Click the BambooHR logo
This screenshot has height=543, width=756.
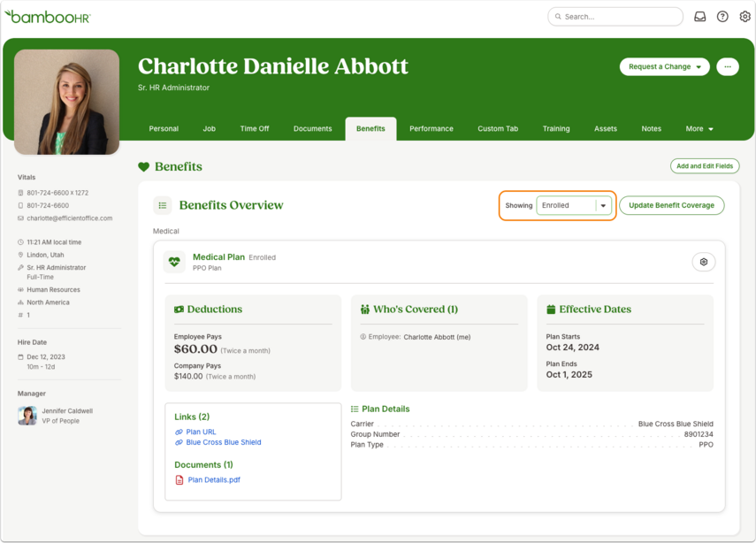(x=47, y=17)
